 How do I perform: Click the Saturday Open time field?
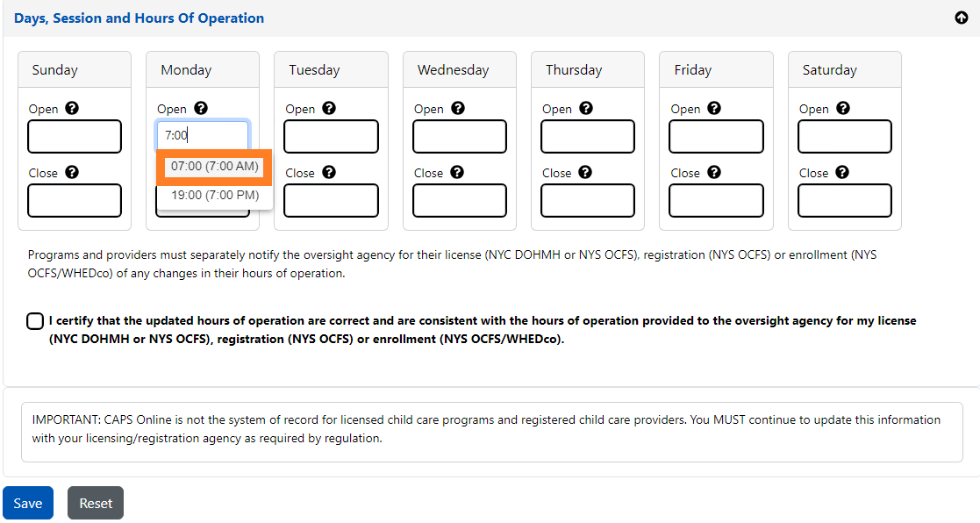[x=845, y=137]
